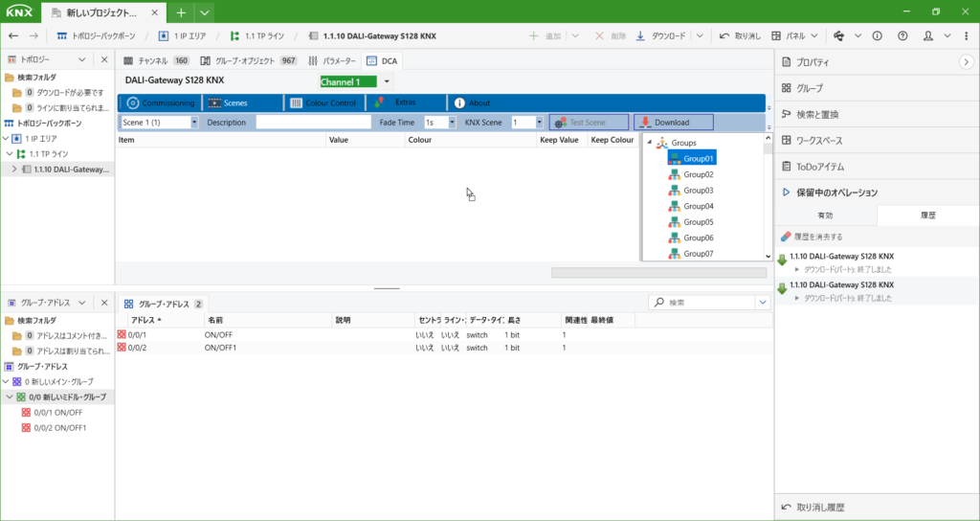The height and width of the screenshot is (521, 980).
Task: Open the Extras section
Action: click(396, 102)
